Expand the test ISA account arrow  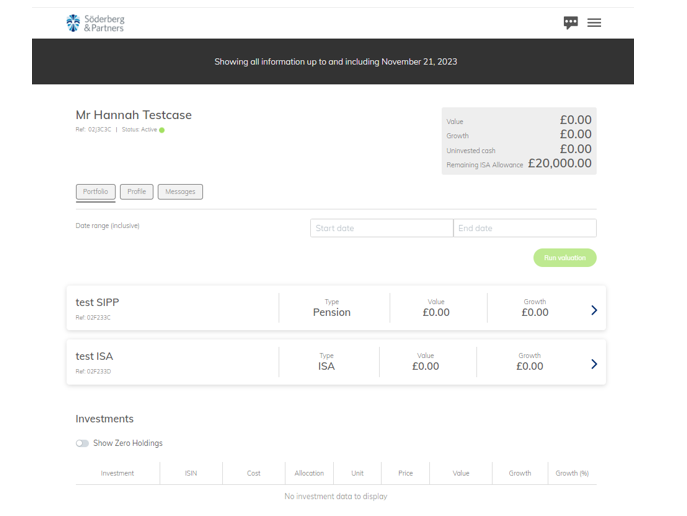594,364
